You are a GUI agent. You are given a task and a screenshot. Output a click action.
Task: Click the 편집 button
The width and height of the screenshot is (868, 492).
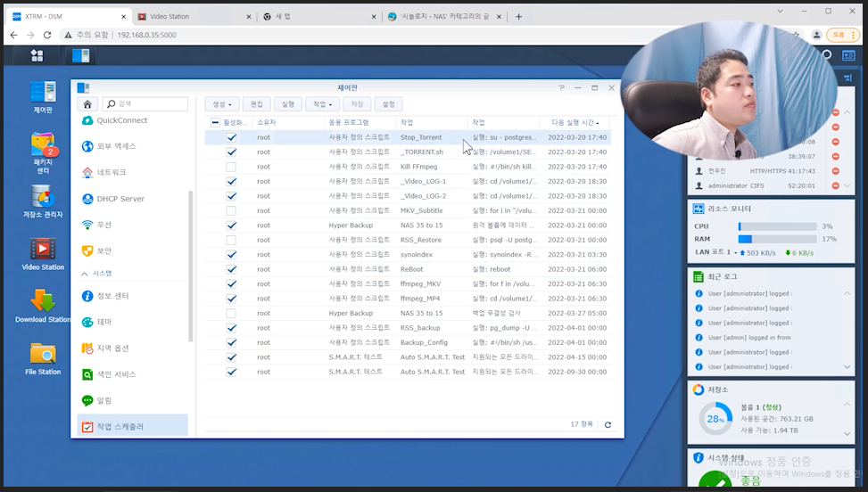(x=256, y=104)
